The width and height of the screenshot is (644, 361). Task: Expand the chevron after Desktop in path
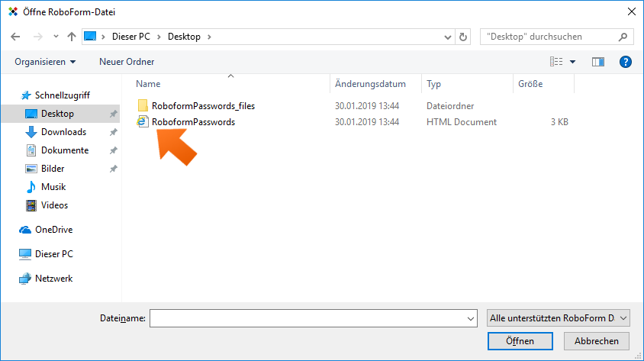coord(210,37)
